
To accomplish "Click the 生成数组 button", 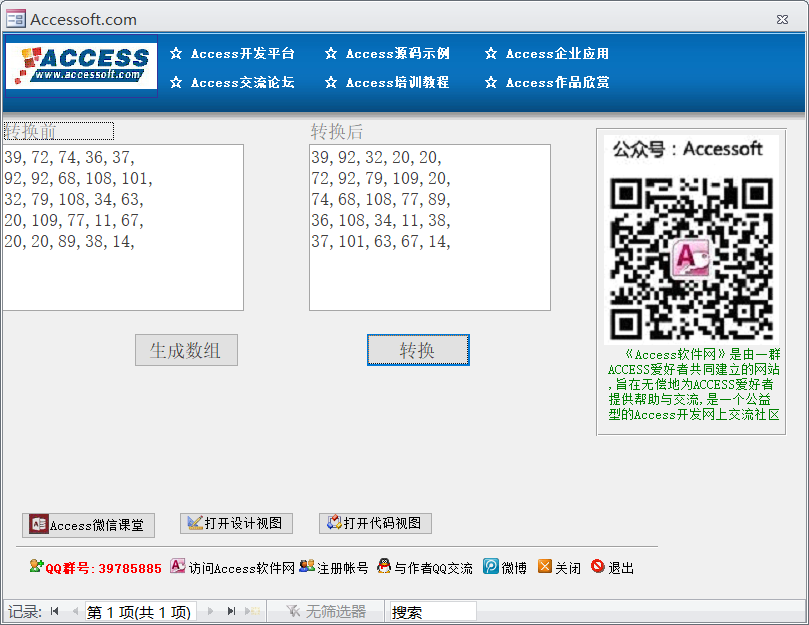I will coord(186,350).
